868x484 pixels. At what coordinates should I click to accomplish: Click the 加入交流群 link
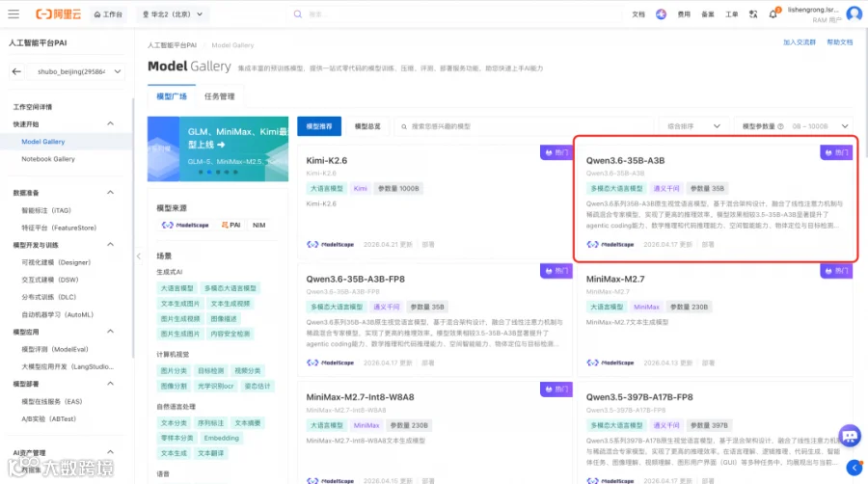pyautogui.click(x=800, y=42)
